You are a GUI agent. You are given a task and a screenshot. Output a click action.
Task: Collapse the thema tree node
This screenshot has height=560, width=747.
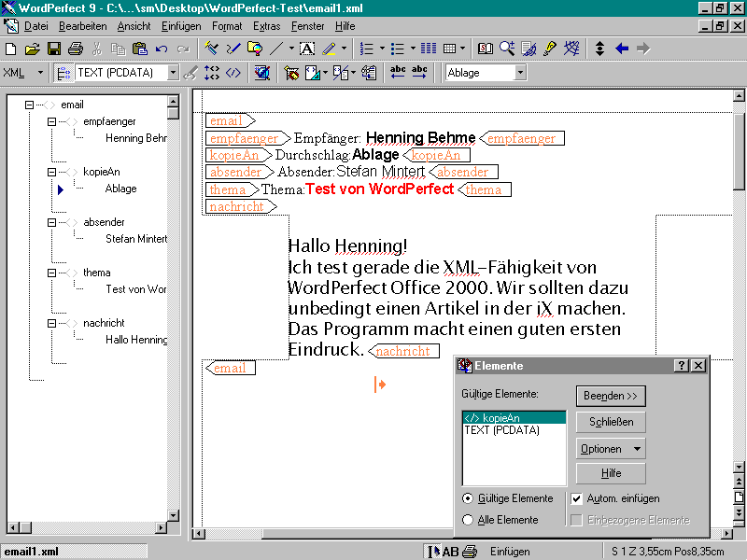coord(52,273)
